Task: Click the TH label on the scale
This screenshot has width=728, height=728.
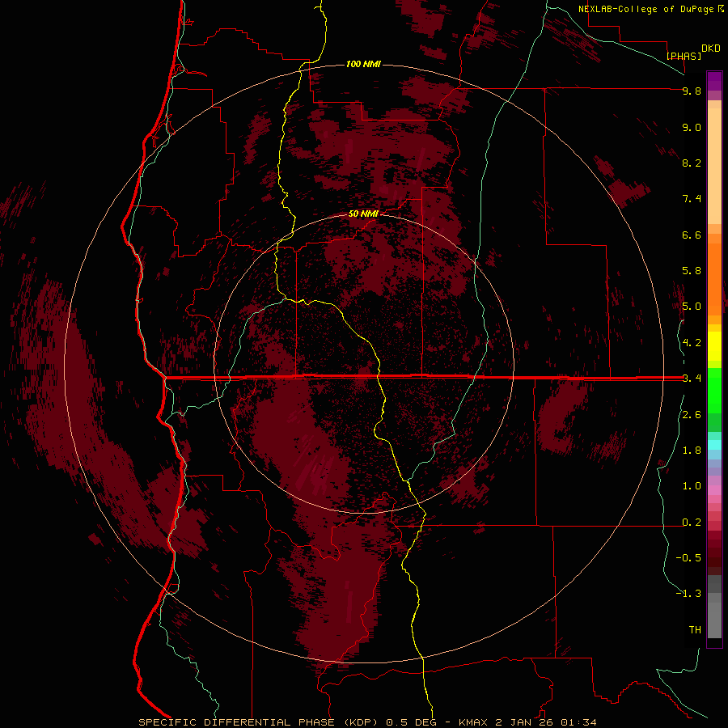Action: (x=695, y=630)
